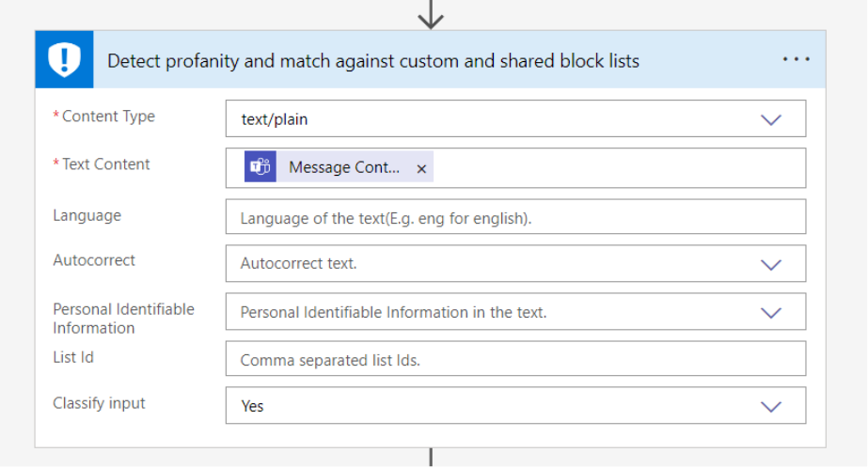Click the connector line below the action card
This screenshot has width=868, height=468.
431,458
